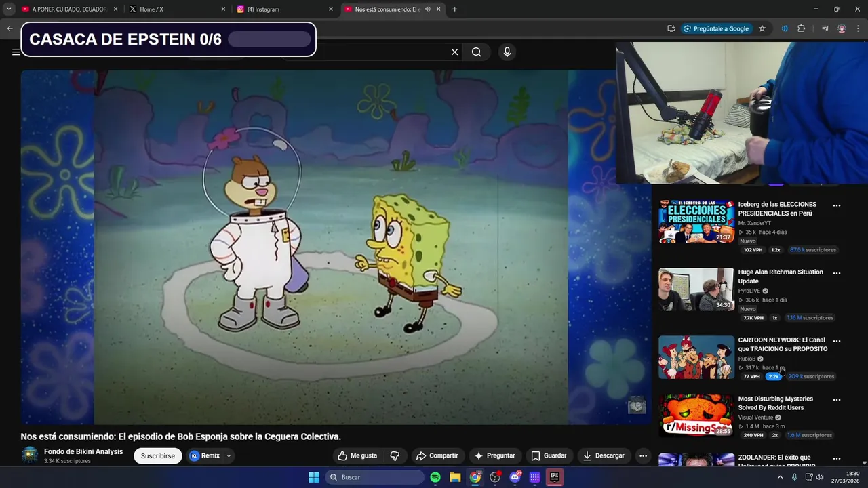
Task: Open the Windows Start button
Action: click(x=314, y=477)
